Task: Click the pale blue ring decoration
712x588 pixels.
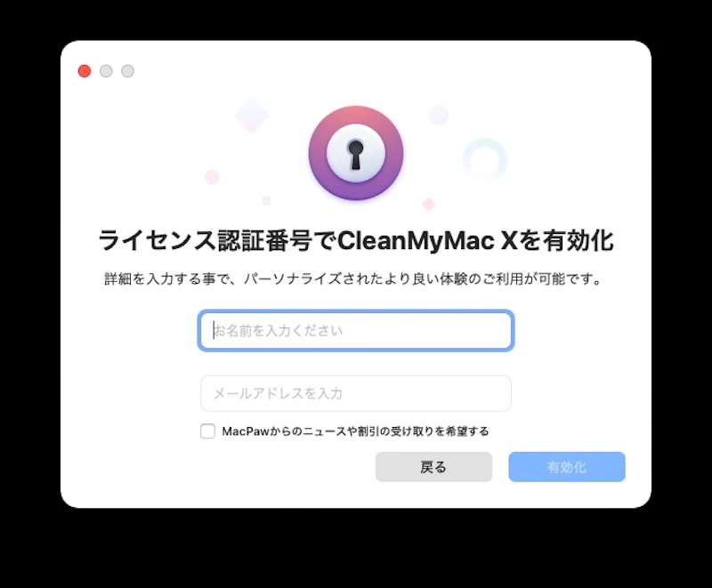Action: click(x=484, y=160)
